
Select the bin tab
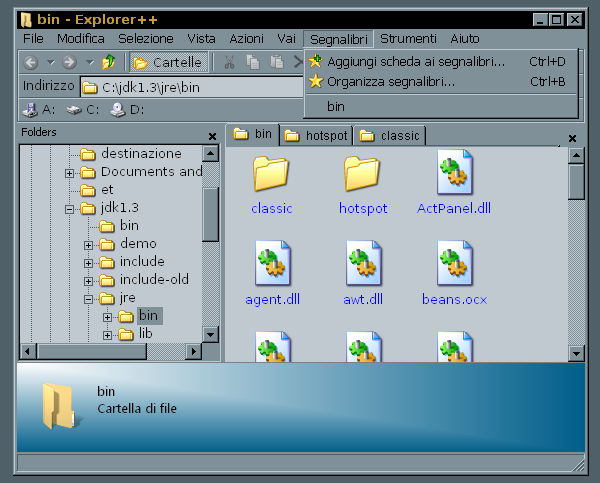point(253,134)
